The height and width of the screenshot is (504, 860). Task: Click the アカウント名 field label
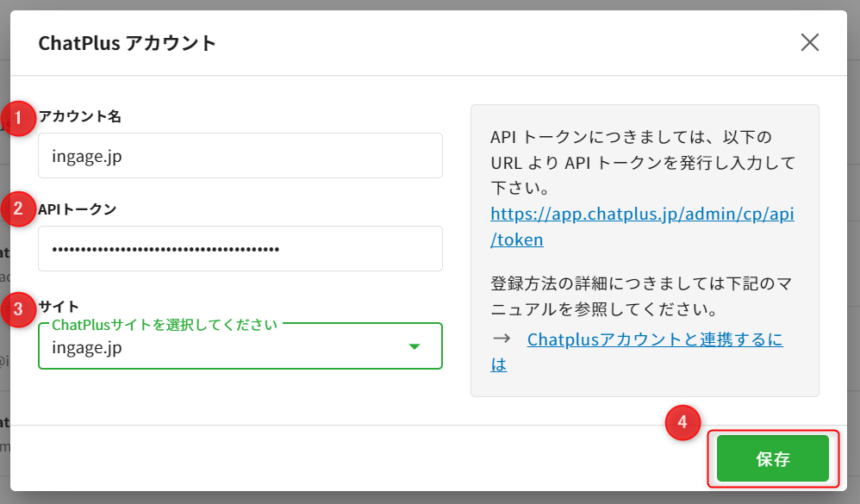click(x=79, y=117)
